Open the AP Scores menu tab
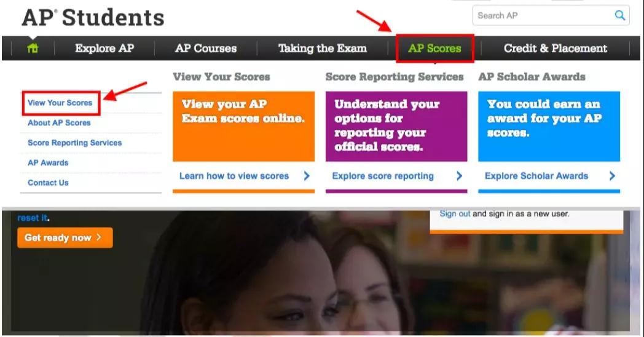The image size is (644, 337). [434, 48]
